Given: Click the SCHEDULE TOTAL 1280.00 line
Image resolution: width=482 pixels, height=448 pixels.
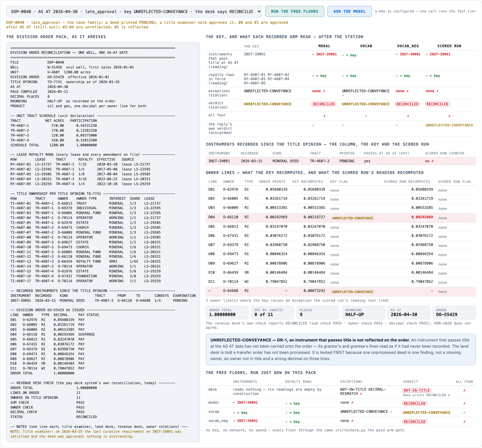Looking at the screenshot, I should click(x=54, y=145).
